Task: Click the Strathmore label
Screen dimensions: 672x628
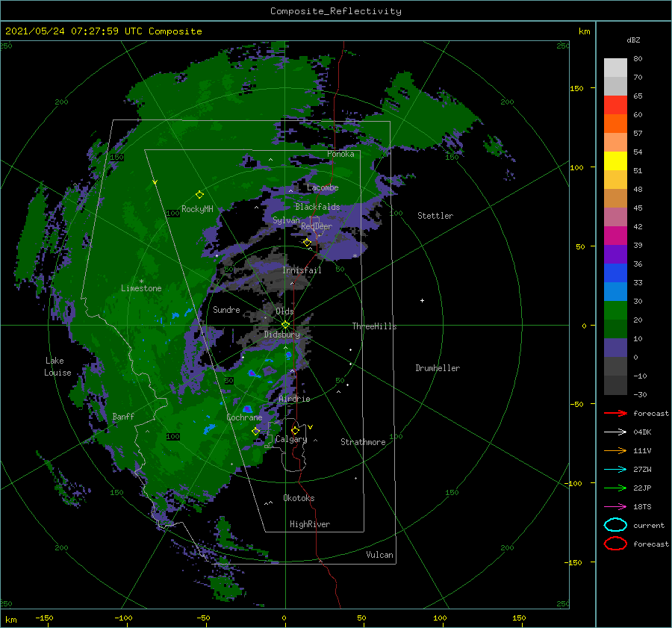Action: click(363, 442)
